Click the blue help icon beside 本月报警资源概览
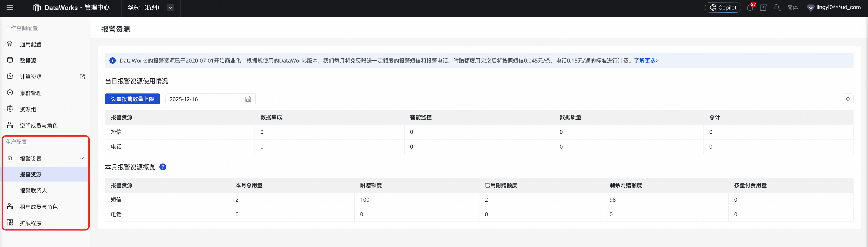868x247 pixels. coord(163,167)
